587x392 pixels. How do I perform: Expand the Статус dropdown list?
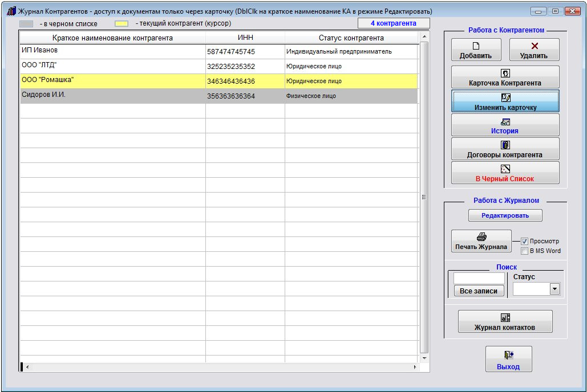pos(554,289)
